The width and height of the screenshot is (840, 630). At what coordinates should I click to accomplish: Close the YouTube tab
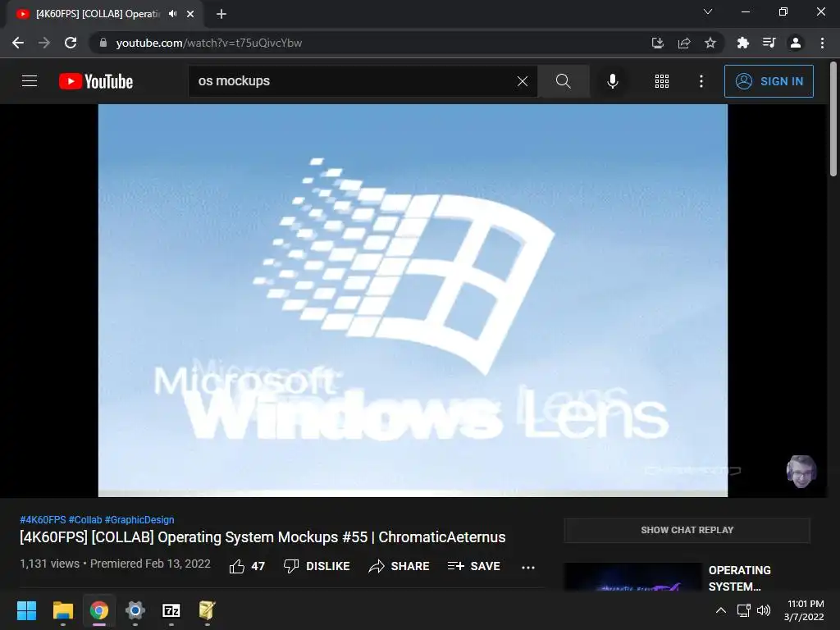tap(190, 14)
